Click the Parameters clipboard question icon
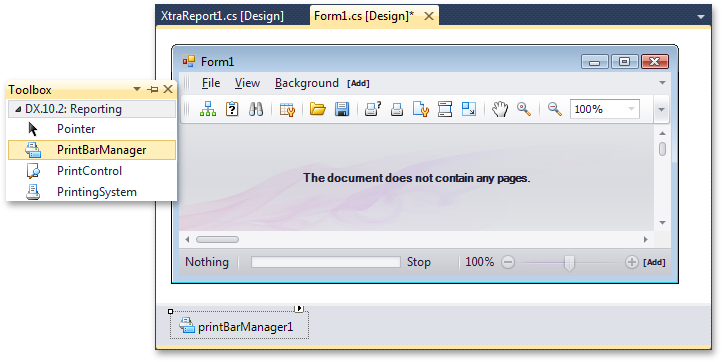Viewport: 722px width, 362px height. coord(232,109)
